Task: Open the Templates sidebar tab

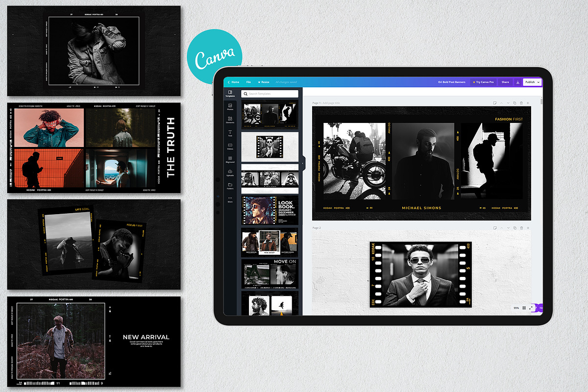Action: coord(230,93)
